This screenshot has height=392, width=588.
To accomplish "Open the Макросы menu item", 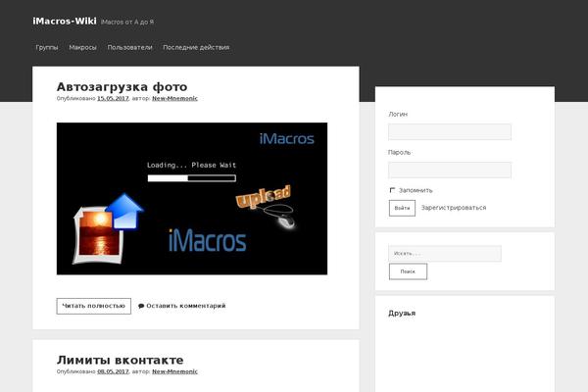I will click(x=82, y=48).
